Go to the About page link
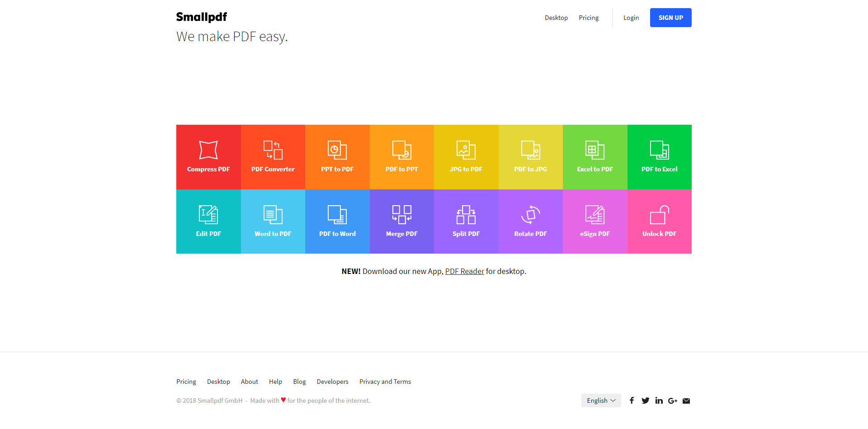Screen dimensions: 868x429 pyautogui.click(x=250, y=382)
